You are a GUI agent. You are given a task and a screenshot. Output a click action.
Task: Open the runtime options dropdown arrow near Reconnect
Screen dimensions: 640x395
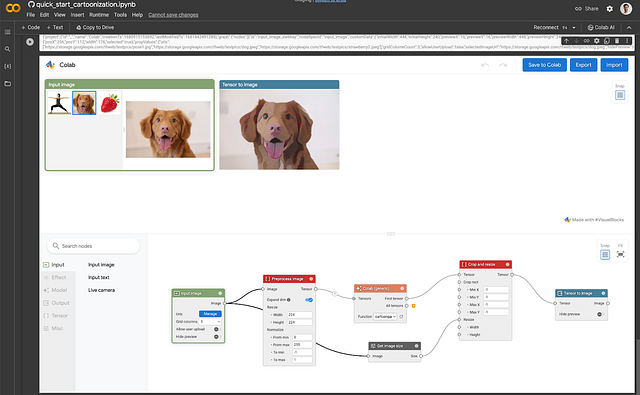573,28
